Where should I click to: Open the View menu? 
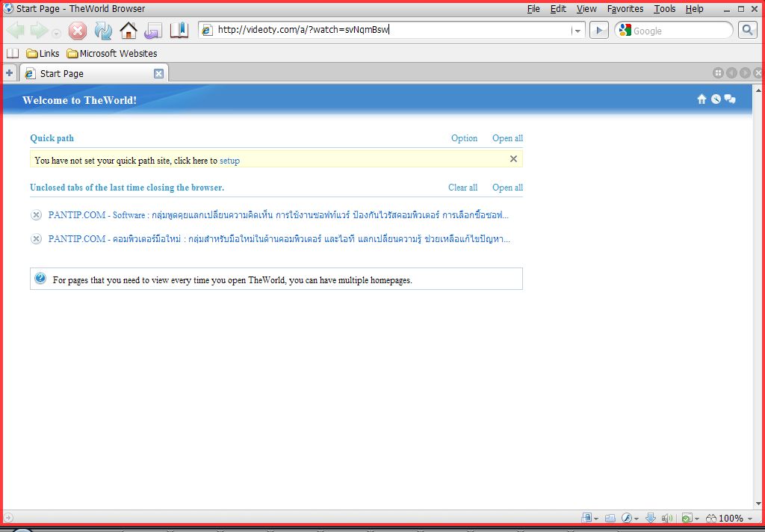pyautogui.click(x=586, y=9)
